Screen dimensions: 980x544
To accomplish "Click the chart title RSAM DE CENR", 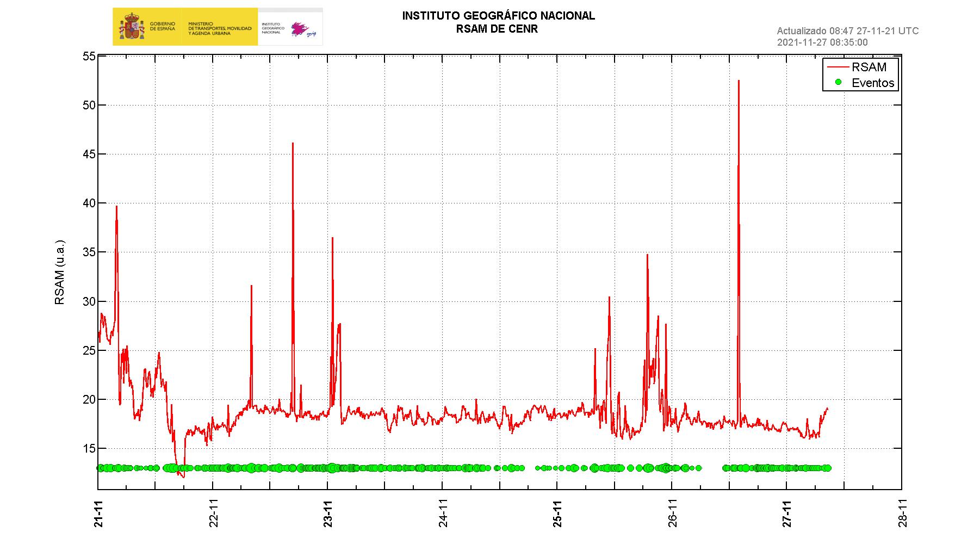I will (498, 29).
